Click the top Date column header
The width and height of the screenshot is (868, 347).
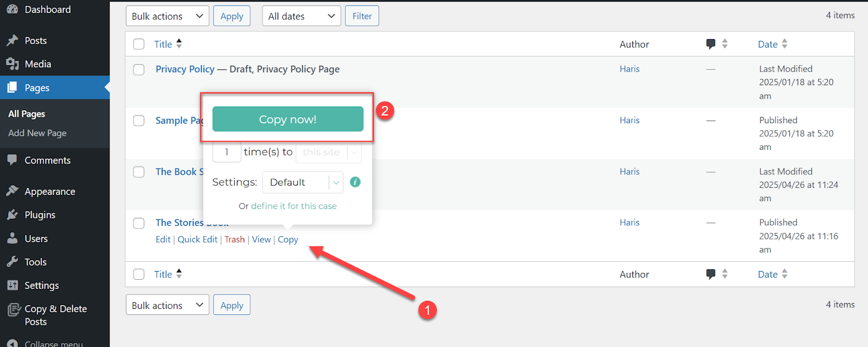coord(768,45)
